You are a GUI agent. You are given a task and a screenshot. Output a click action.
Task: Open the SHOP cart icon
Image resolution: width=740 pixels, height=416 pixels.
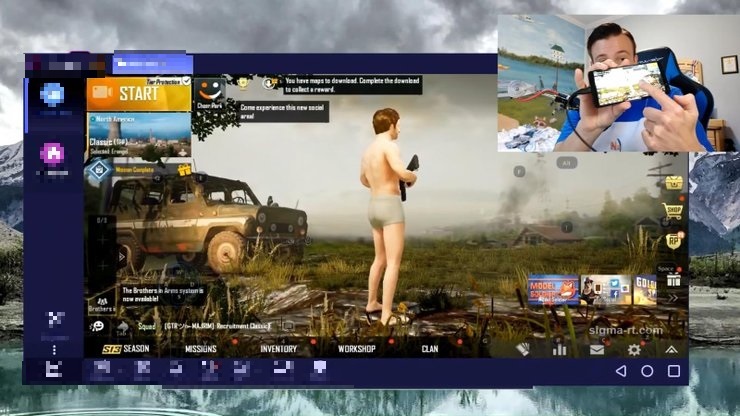[673, 211]
